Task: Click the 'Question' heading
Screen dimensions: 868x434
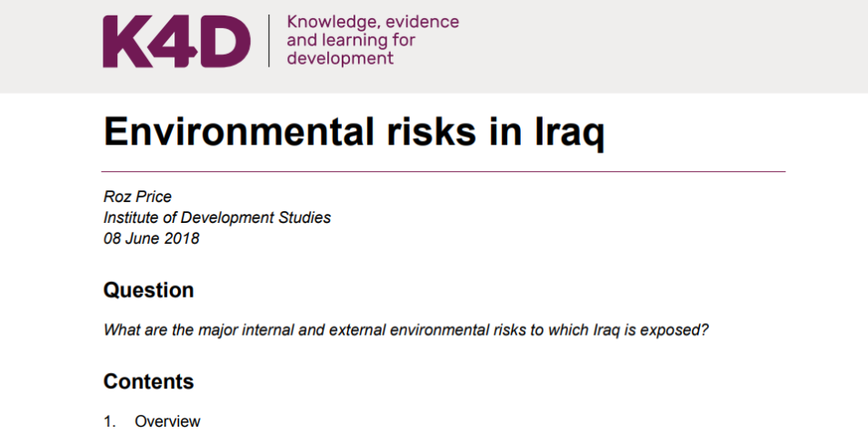Action: coord(148,290)
